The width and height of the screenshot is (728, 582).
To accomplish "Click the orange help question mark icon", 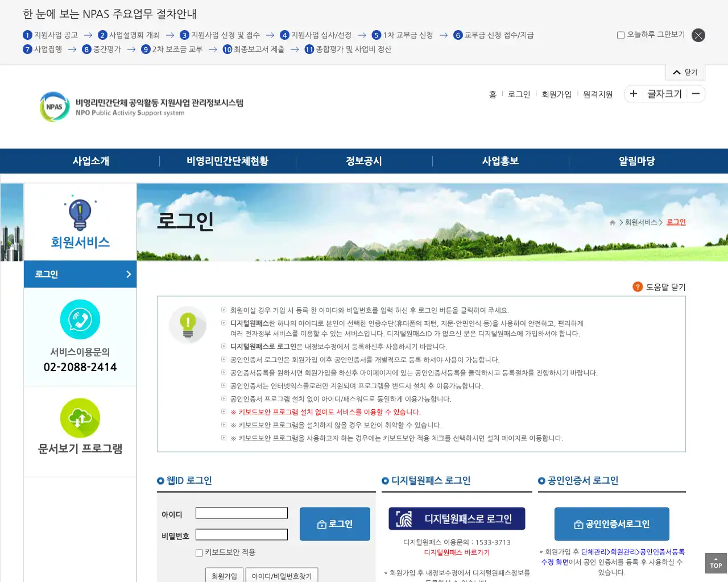I will coord(638,287).
